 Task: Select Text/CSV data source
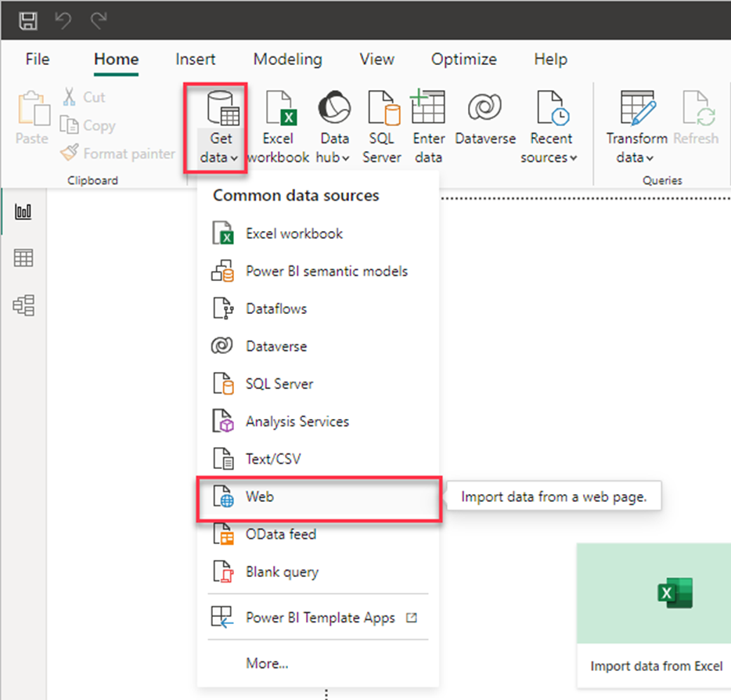click(x=272, y=459)
